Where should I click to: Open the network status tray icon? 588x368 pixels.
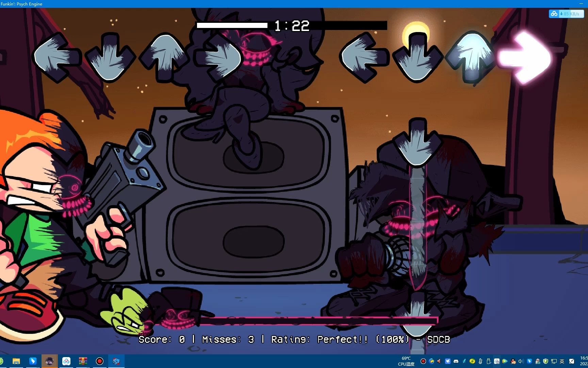tap(554, 361)
